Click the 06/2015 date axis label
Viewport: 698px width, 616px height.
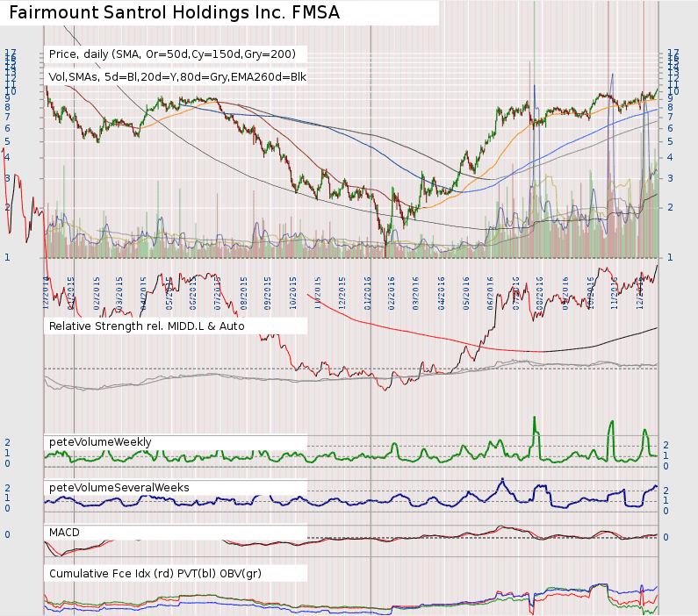193,294
